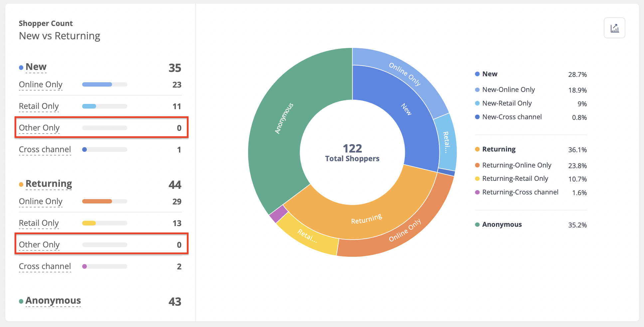Click the orange Returning legend dot
The width and height of the screenshot is (644, 327).
(x=477, y=150)
